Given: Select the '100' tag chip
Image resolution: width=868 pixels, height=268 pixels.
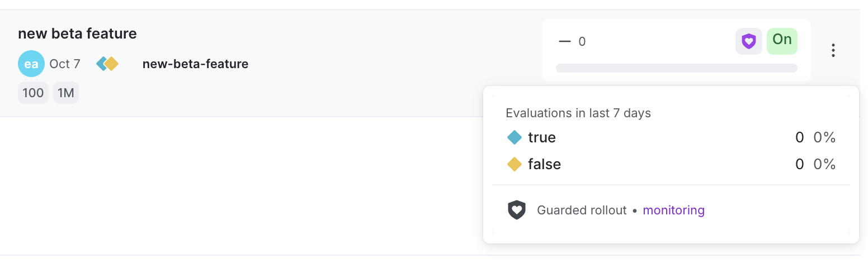Looking at the screenshot, I should point(33,93).
